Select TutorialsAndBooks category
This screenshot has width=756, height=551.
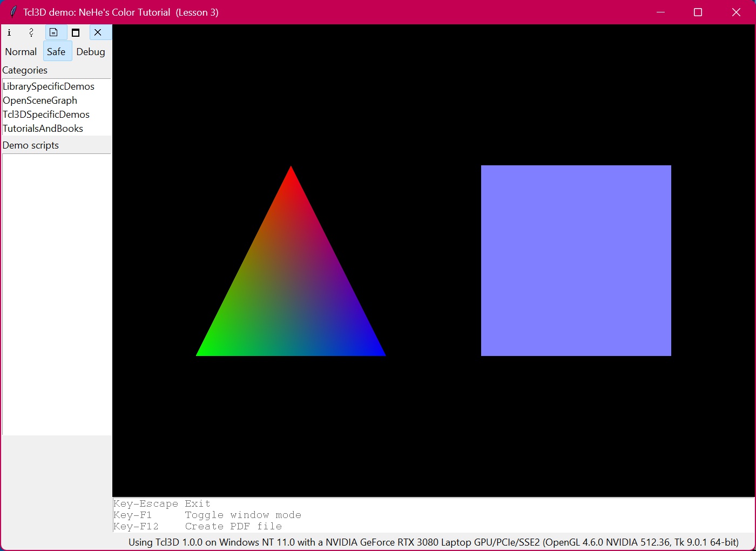[x=43, y=129]
